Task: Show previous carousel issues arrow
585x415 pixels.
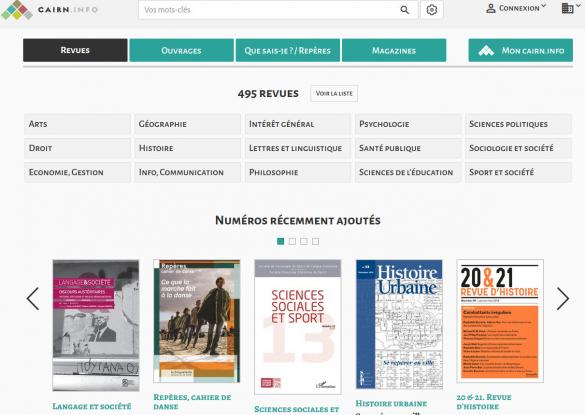Action: point(33,299)
